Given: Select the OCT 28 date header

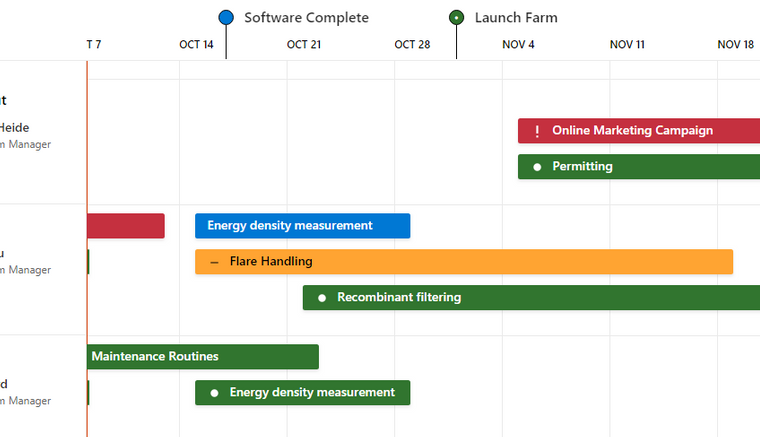Looking at the screenshot, I should [412, 45].
